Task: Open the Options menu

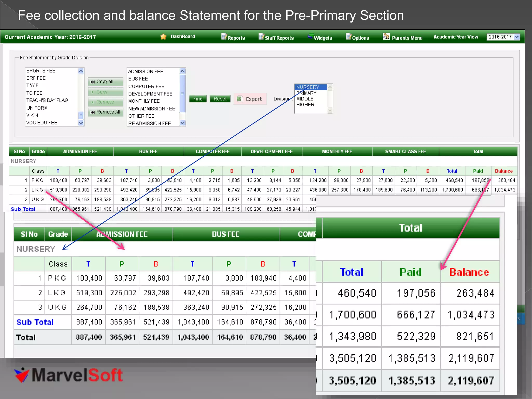Action: (360, 38)
